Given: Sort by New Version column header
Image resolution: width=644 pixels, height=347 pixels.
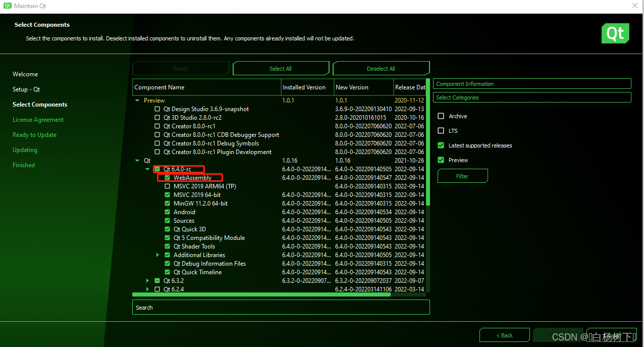Looking at the screenshot, I should coord(364,87).
